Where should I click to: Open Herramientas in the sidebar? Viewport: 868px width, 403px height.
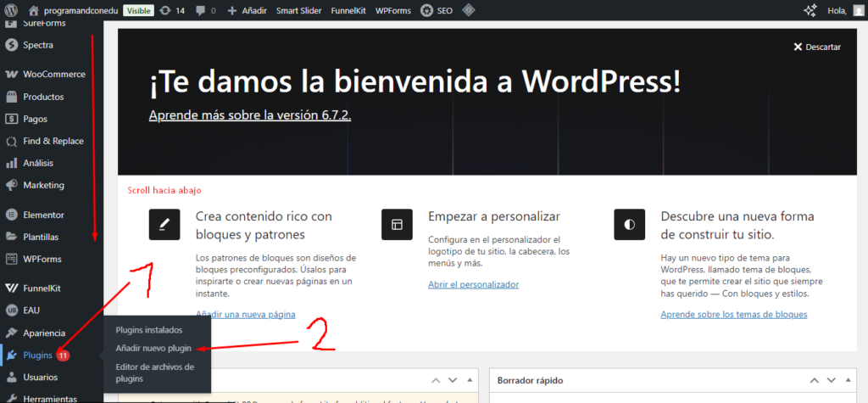[50, 399]
